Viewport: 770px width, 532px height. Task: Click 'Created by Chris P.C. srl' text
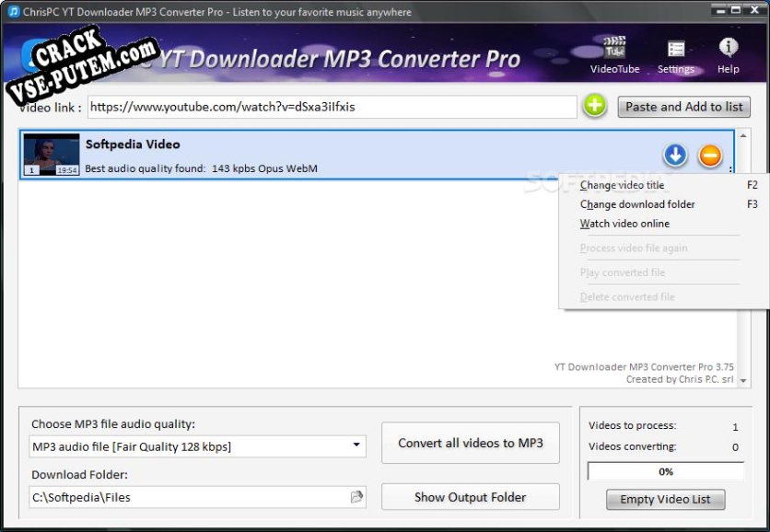click(680, 379)
